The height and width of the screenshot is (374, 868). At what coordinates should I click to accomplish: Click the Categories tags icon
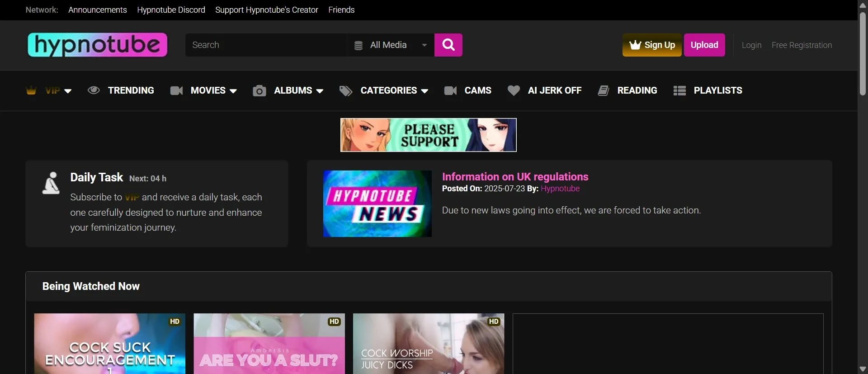346,91
